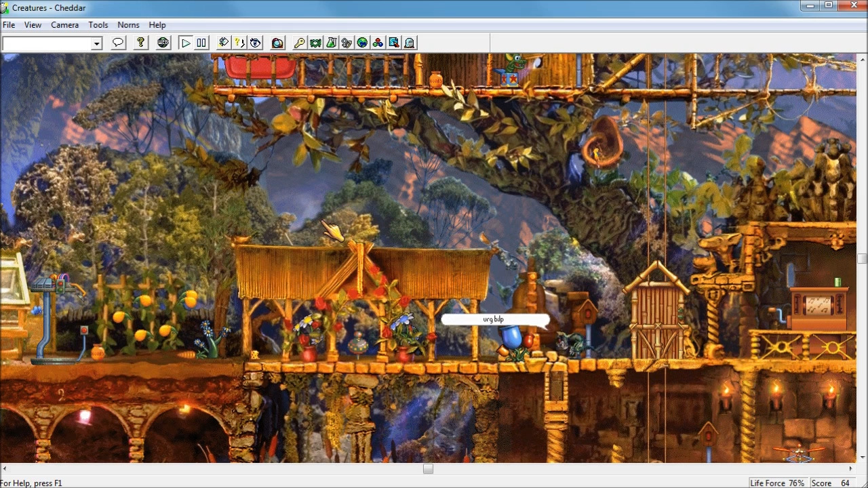Click the green flask toolbar icon

(x=331, y=43)
